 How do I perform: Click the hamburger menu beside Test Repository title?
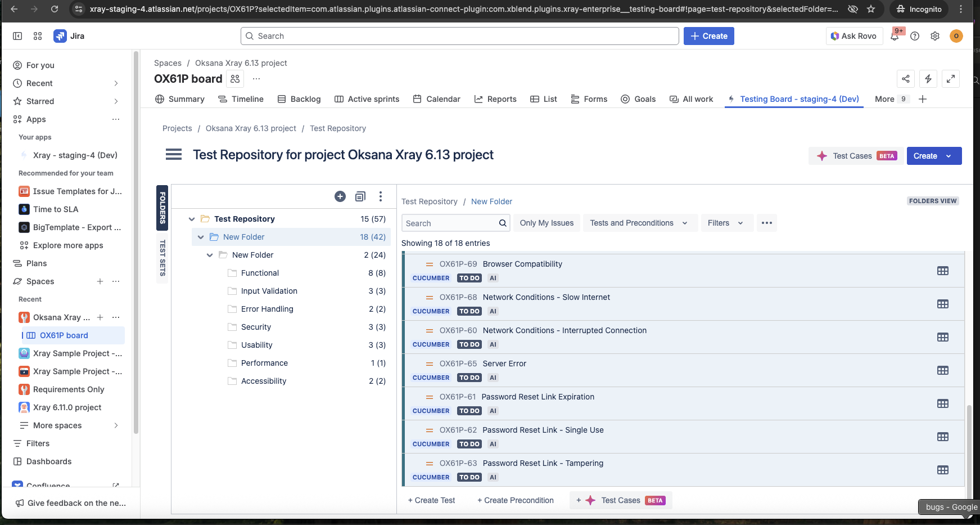(174, 155)
